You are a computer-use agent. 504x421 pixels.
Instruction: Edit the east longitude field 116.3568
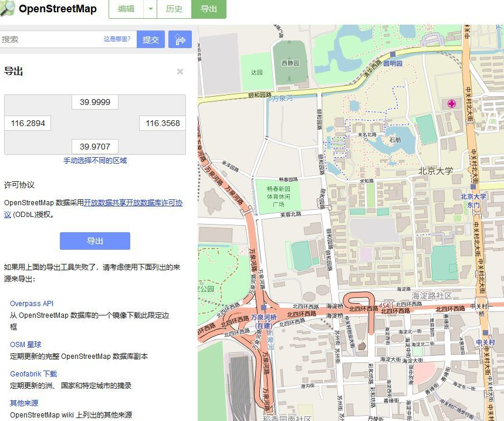click(163, 123)
